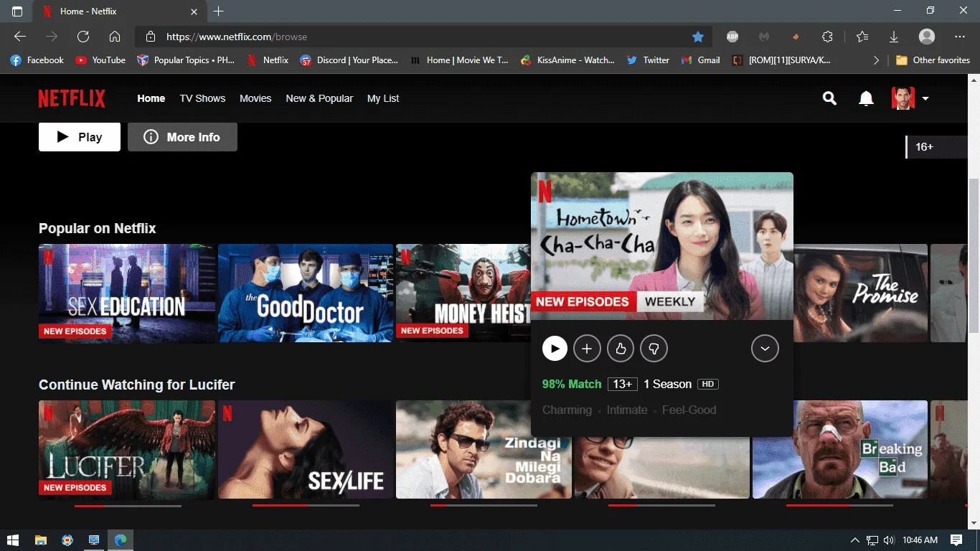
Task: Go to Home in Netflix navigation
Action: (x=151, y=98)
